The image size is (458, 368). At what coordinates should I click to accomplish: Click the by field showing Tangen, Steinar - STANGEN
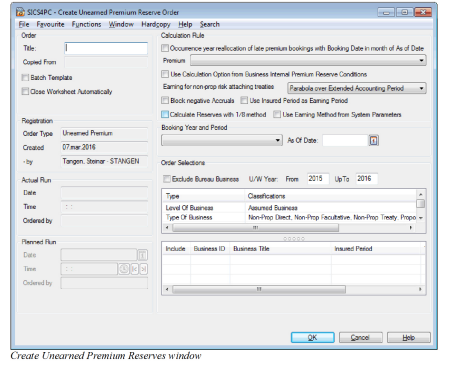(104, 161)
